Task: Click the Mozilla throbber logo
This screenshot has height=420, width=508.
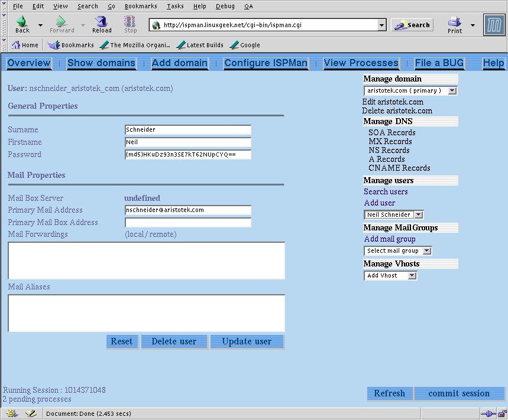Action: (494, 25)
